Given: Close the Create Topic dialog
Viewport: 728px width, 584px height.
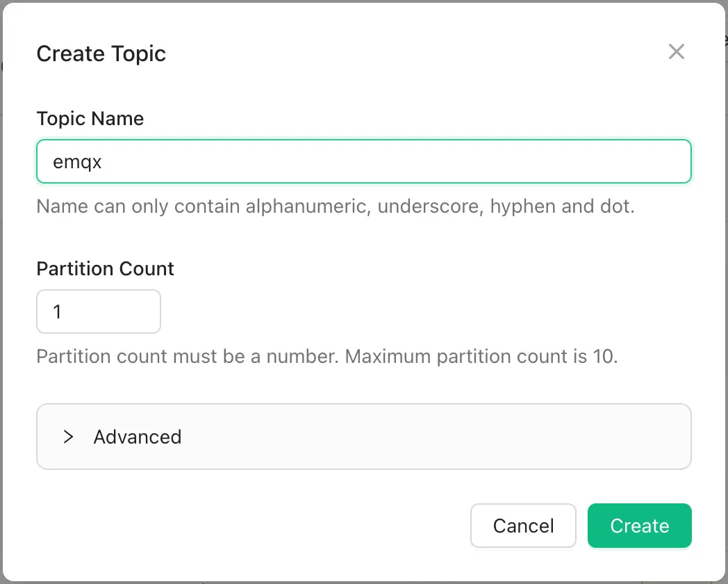Looking at the screenshot, I should click(x=676, y=51).
